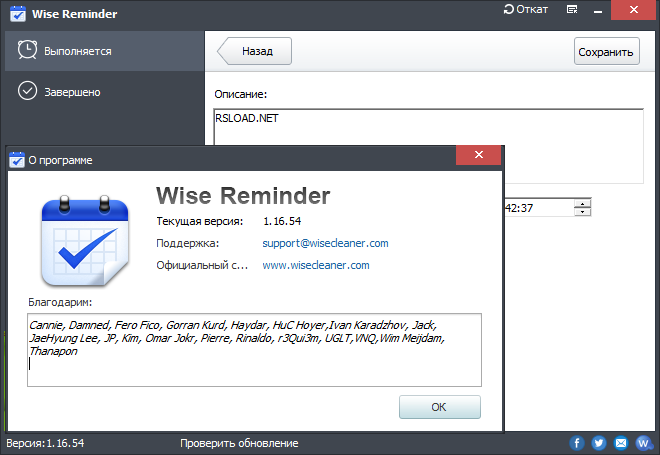Minimize the Wise Reminder window
This screenshot has width=660, height=455.
(x=598, y=11)
